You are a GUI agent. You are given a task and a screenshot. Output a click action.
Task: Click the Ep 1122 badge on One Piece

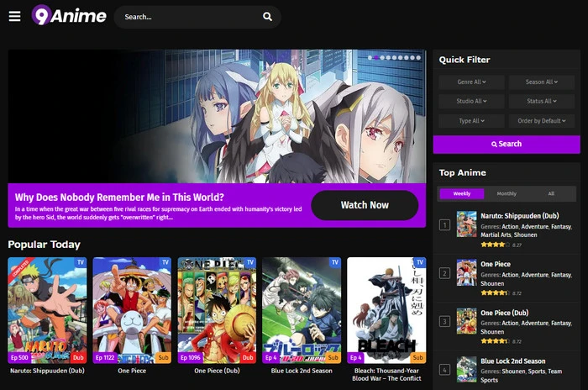(105, 357)
